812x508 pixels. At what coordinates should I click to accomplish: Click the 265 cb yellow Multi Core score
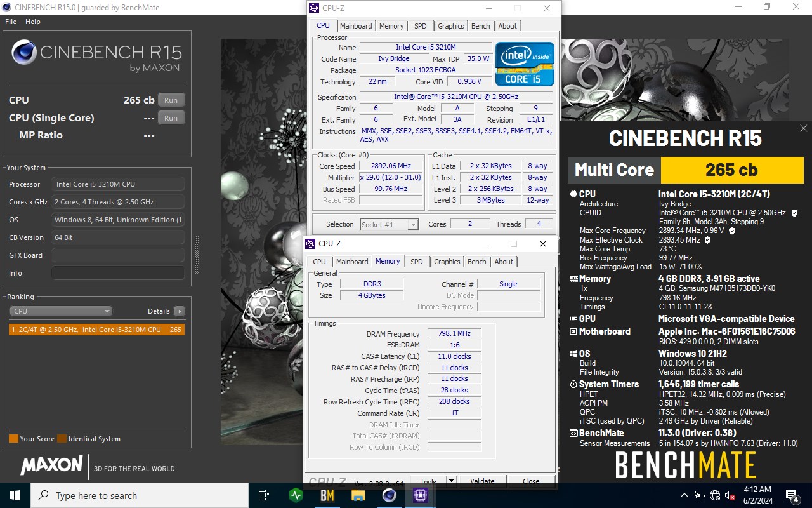732,170
